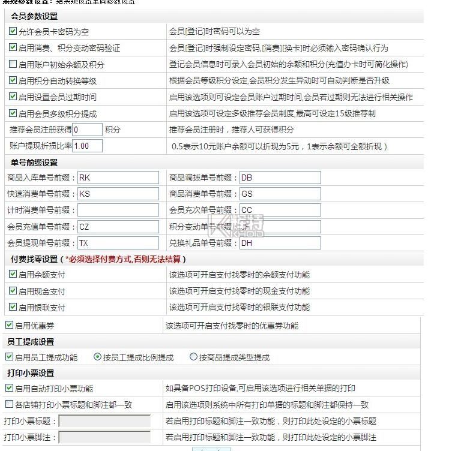Click the 商品消费单号前缀 field with GS

click(x=280, y=194)
